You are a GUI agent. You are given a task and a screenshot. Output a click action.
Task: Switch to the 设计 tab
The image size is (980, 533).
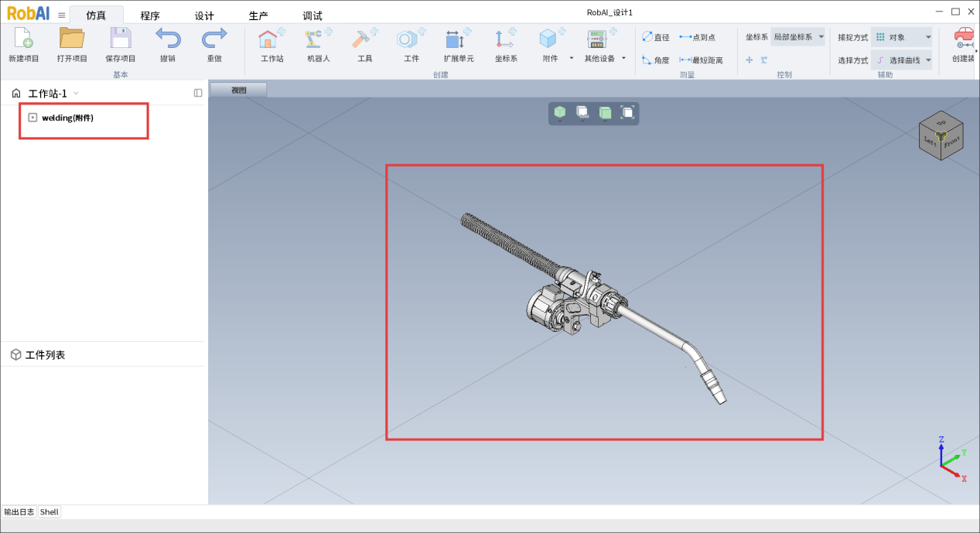(204, 15)
